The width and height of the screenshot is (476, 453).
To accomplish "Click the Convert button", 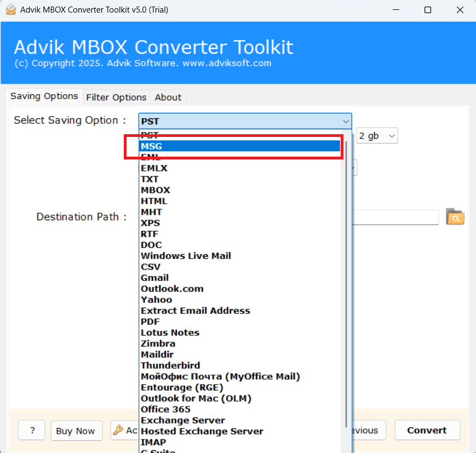I will coord(427,430).
